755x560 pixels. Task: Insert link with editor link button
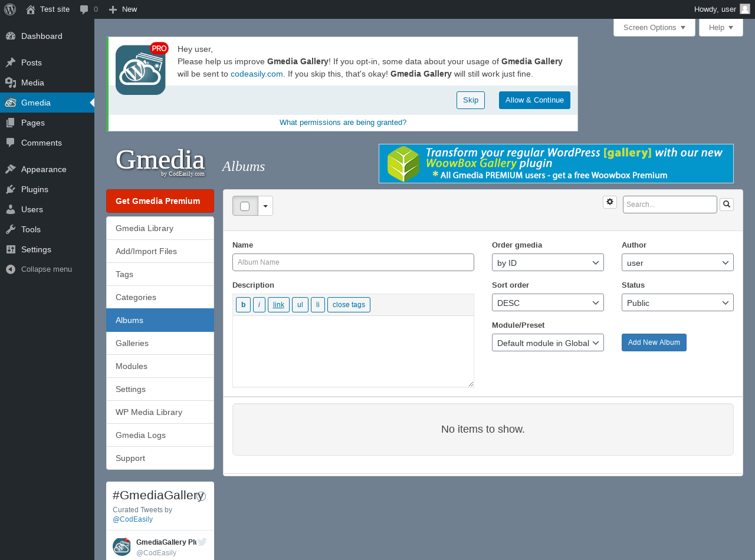(x=278, y=305)
